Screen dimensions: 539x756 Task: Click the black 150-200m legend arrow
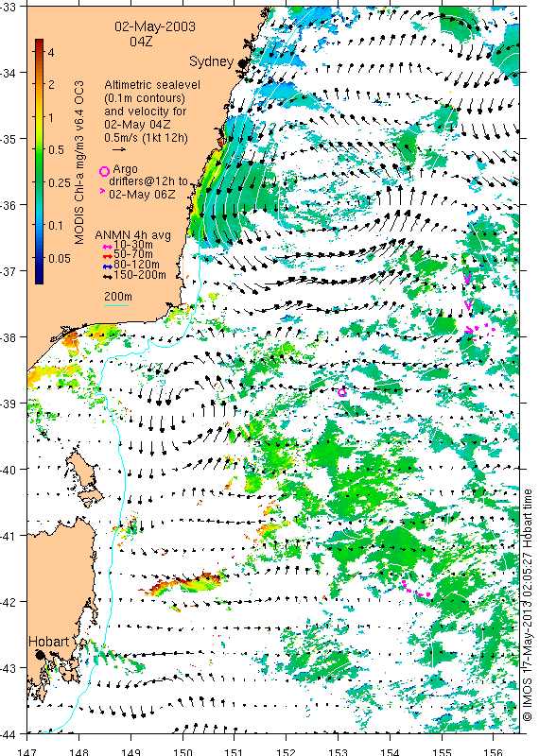[108, 276]
